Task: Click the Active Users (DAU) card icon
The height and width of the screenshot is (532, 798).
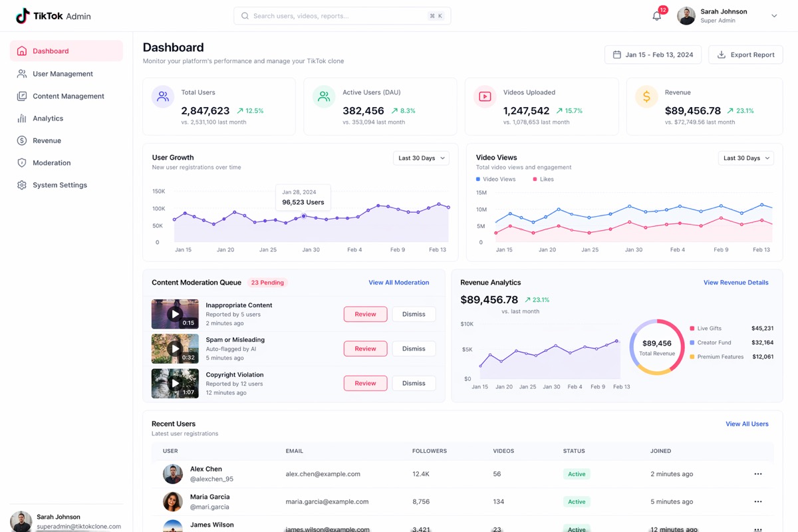Action: click(324, 96)
